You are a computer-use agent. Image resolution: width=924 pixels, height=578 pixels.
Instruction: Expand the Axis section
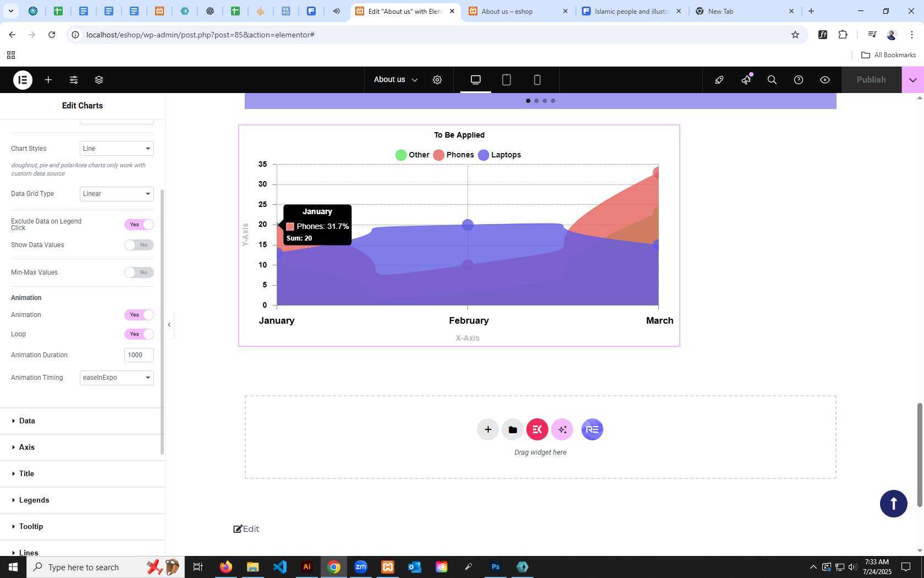[x=82, y=448]
